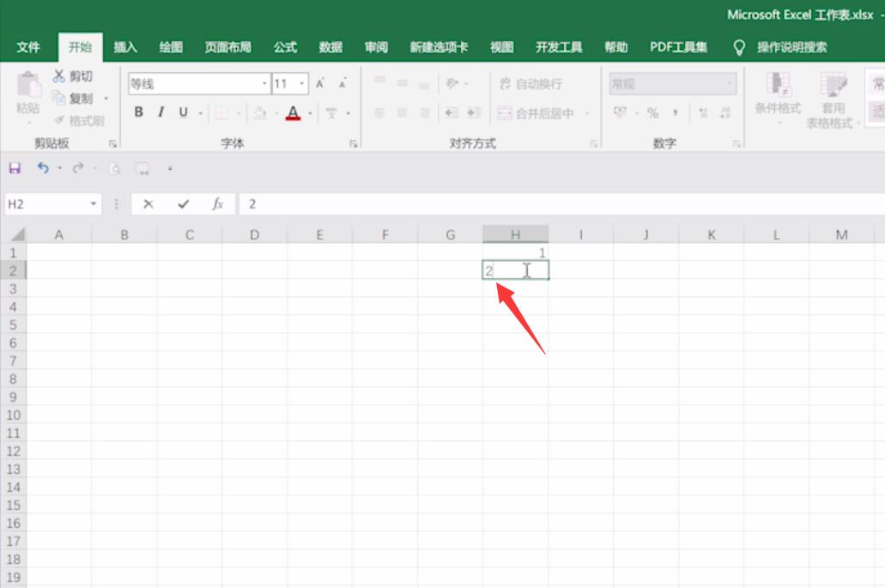Cancel the entry with the X button
Image resolution: width=885 pixels, height=588 pixels.
[x=149, y=204]
